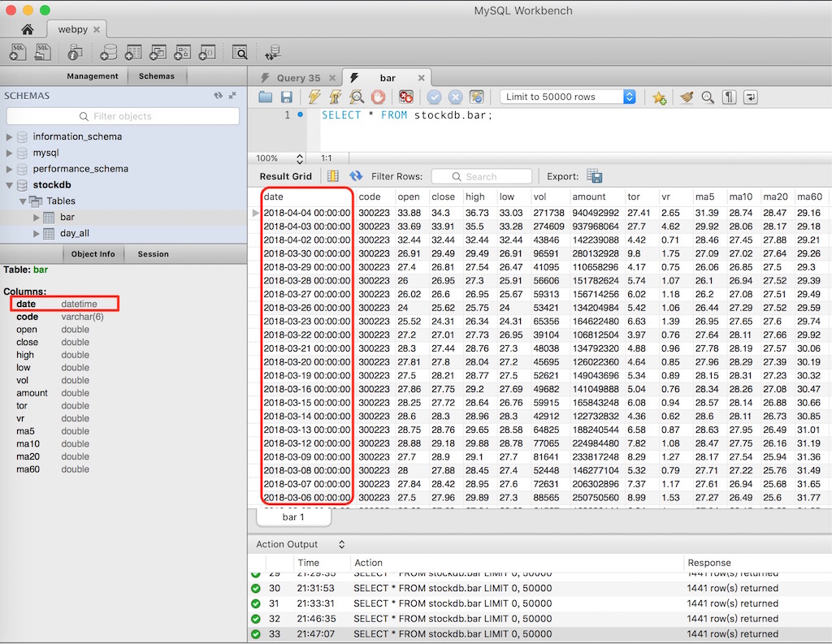
Task: Click the Execute query lightning bolt icon
Action: 314,97
